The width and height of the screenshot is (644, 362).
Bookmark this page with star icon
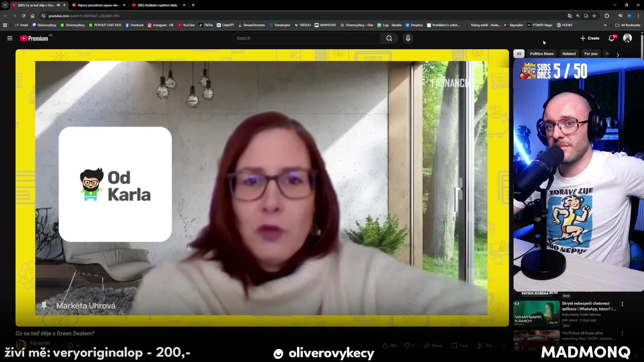pyautogui.click(x=594, y=16)
